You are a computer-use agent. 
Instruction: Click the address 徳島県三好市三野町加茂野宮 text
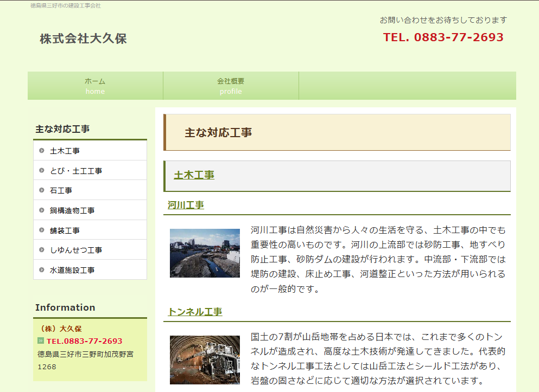click(85, 354)
